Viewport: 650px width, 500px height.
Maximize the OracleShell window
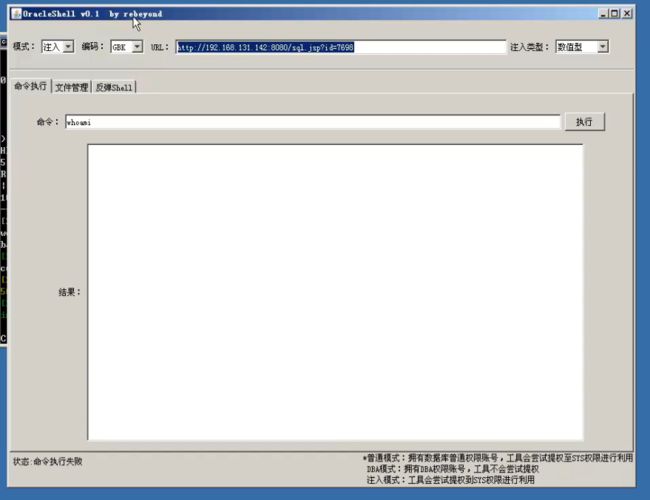point(615,14)
